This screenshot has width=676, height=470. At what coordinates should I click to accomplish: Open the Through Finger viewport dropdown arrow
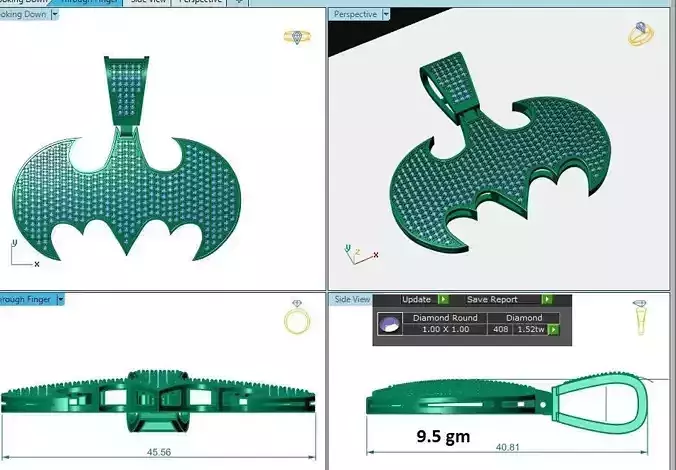click(x=60, y=299)
